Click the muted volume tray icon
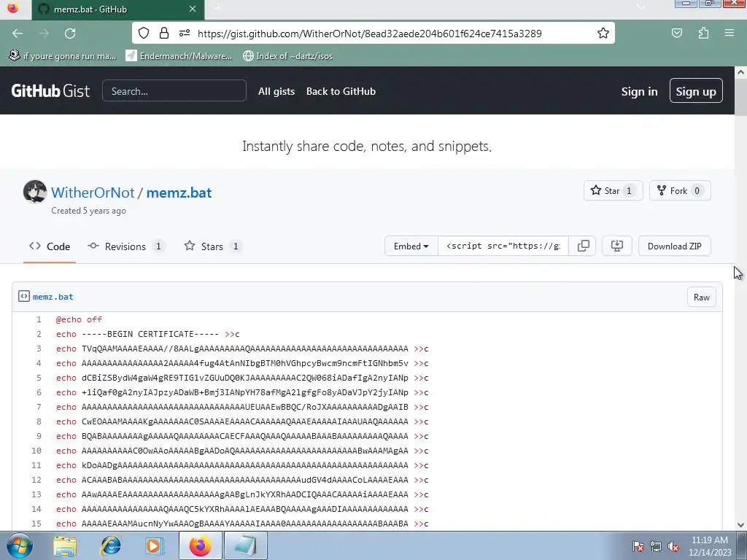Image resolution: width=747 pixels, height=560 pixels. coord(673,545)
